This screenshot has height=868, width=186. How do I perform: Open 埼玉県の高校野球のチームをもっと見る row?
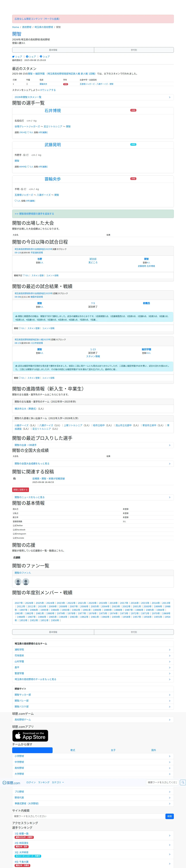(93, 679)
